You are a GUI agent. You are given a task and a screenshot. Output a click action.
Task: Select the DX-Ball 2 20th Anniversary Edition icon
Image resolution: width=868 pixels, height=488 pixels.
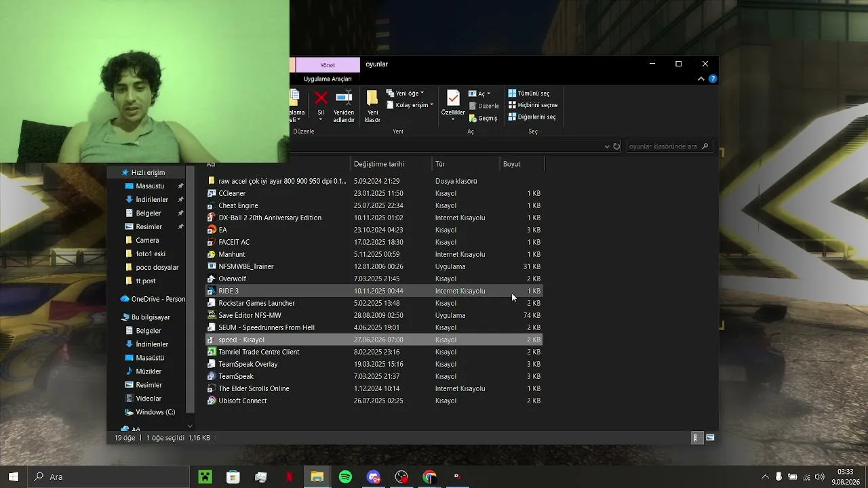coord(212,218)
